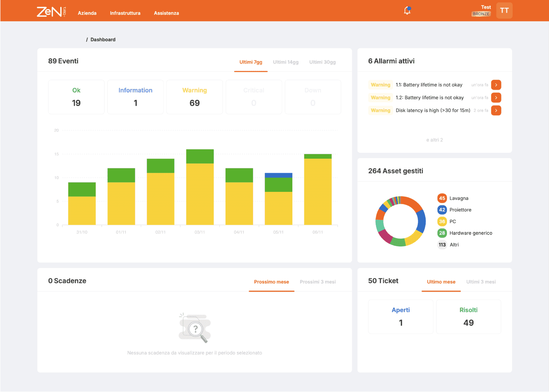
Task: Open the Aperti tickets card
Action: (x=401, y=317)
